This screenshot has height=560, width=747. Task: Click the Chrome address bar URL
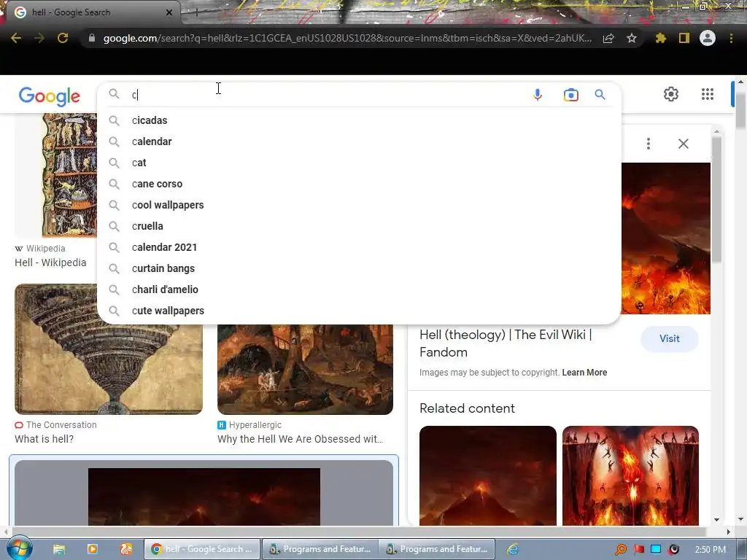[348, 38]
